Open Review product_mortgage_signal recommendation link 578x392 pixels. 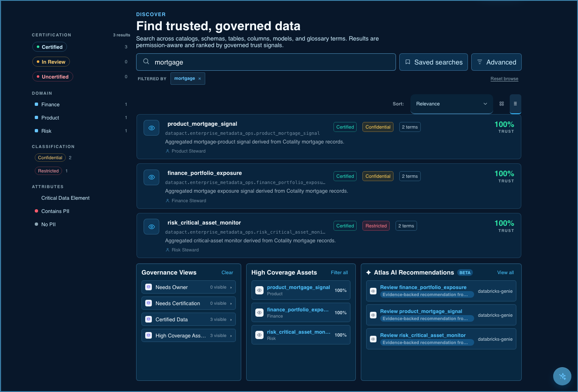(x=421, y=311)
